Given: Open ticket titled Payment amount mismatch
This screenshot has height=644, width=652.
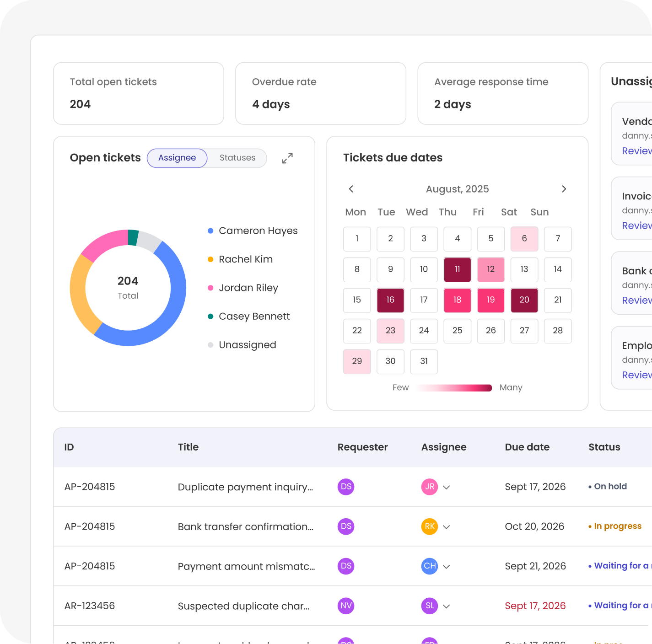Looking at the screenshot, I should point(247,567).
